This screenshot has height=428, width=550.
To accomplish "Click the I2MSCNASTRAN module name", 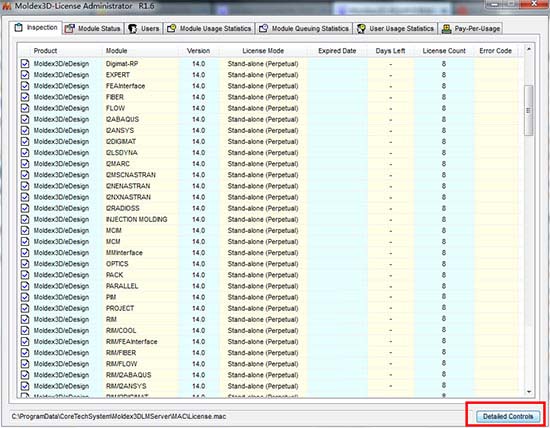I will click(131, 175).
